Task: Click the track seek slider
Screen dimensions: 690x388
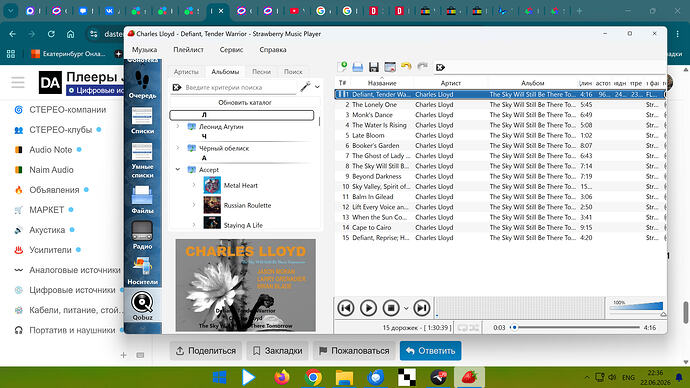Action: click(x=576, y=327)
